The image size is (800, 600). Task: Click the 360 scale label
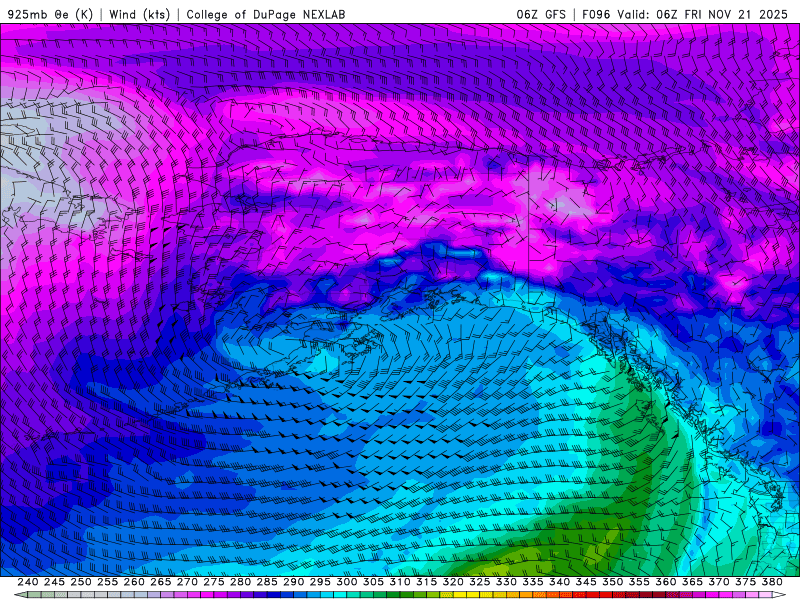coord(665,582)
